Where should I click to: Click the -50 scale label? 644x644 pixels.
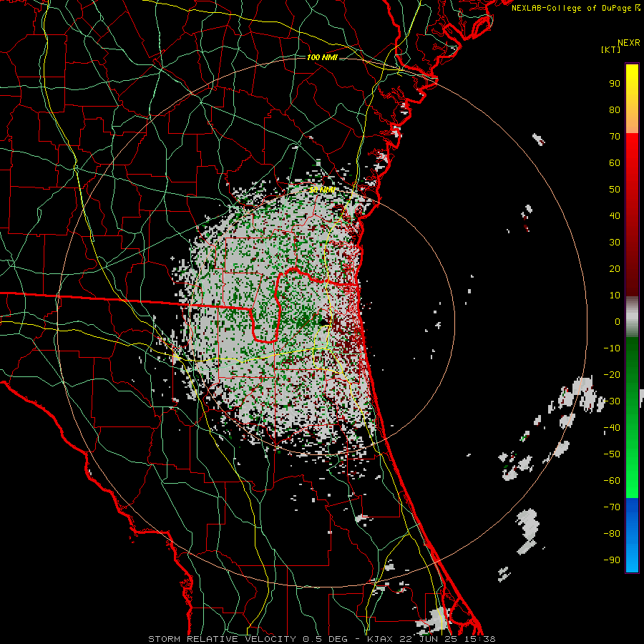612,454
